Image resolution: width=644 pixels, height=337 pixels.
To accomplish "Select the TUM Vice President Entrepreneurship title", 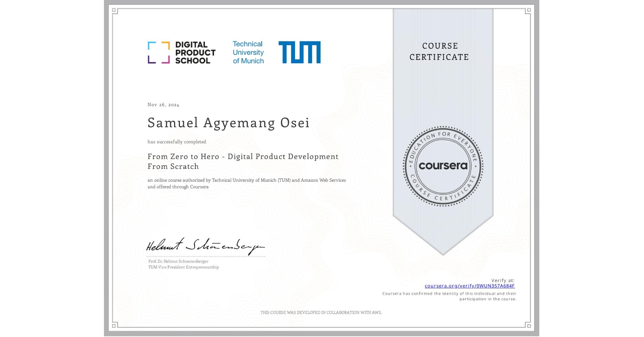I will [183, 267].
